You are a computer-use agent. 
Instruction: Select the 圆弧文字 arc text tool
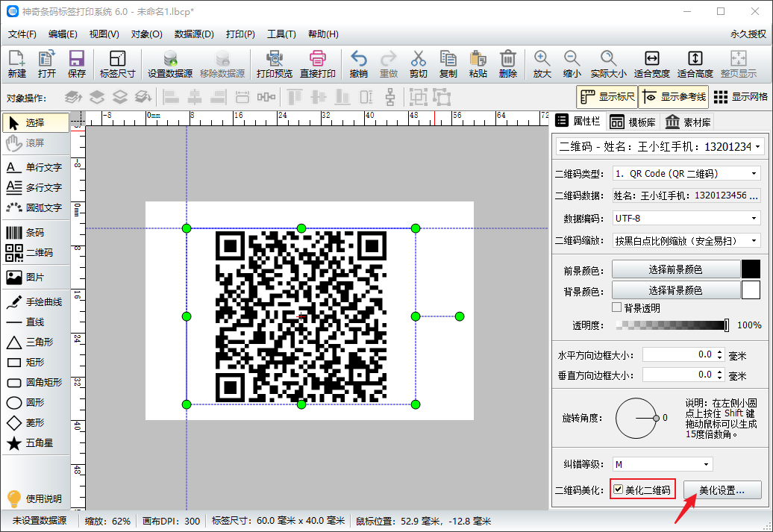[x=35, y=208]
